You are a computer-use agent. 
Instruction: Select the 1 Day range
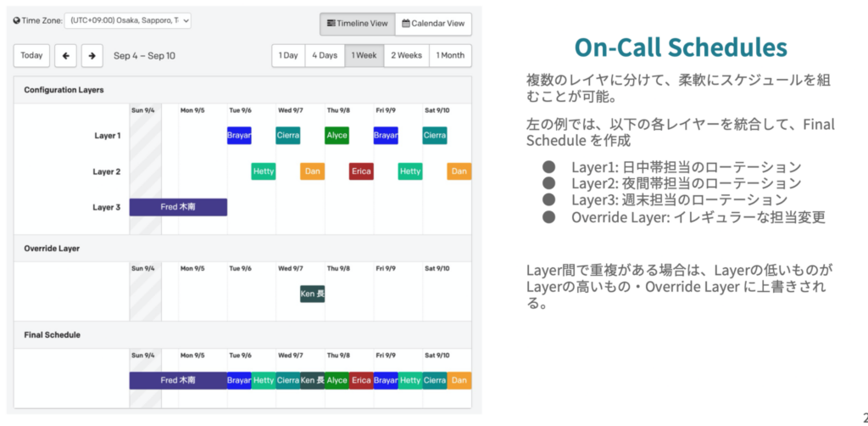pyautogui.click(x=288, y=56)
